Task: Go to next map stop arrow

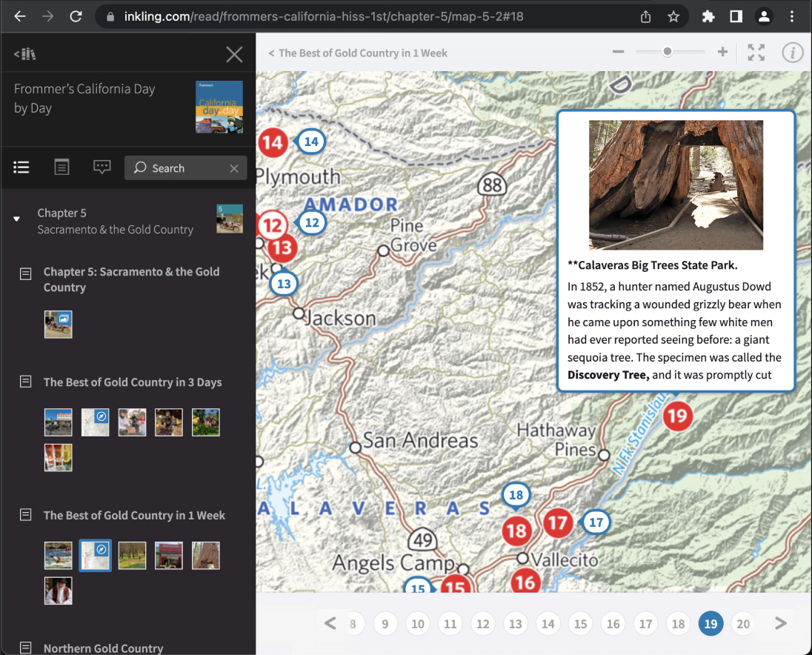Action: pyautogui.click(x=780, y=624)
